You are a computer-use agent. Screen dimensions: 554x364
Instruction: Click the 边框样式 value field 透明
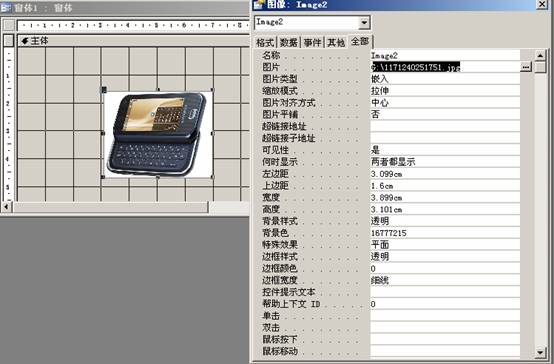tap(445, 257)
